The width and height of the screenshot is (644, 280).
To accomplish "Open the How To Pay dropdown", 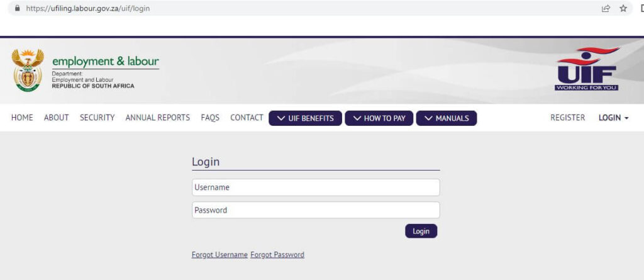I will 379,118.
